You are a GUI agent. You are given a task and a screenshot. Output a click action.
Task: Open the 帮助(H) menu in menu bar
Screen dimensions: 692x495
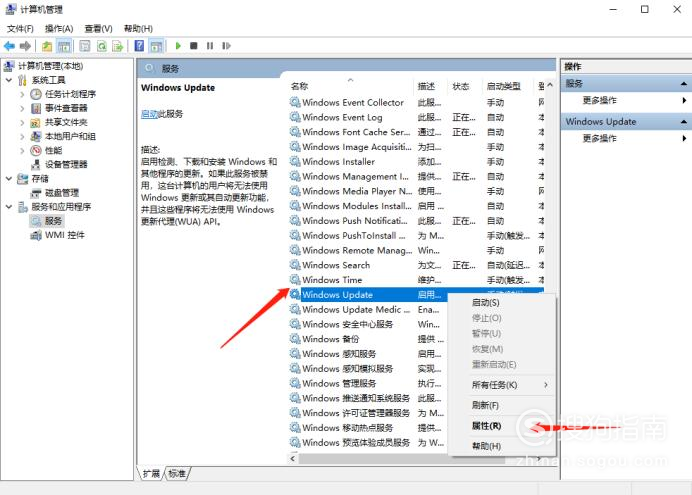(138, 29)
